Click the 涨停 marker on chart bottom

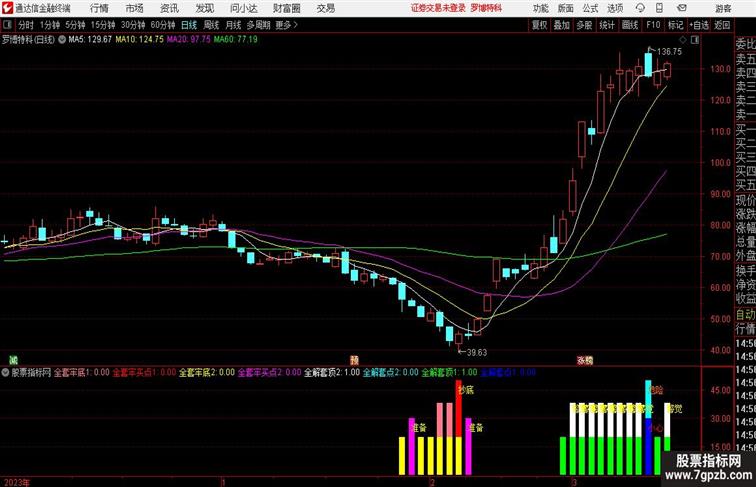coord(585,360)
